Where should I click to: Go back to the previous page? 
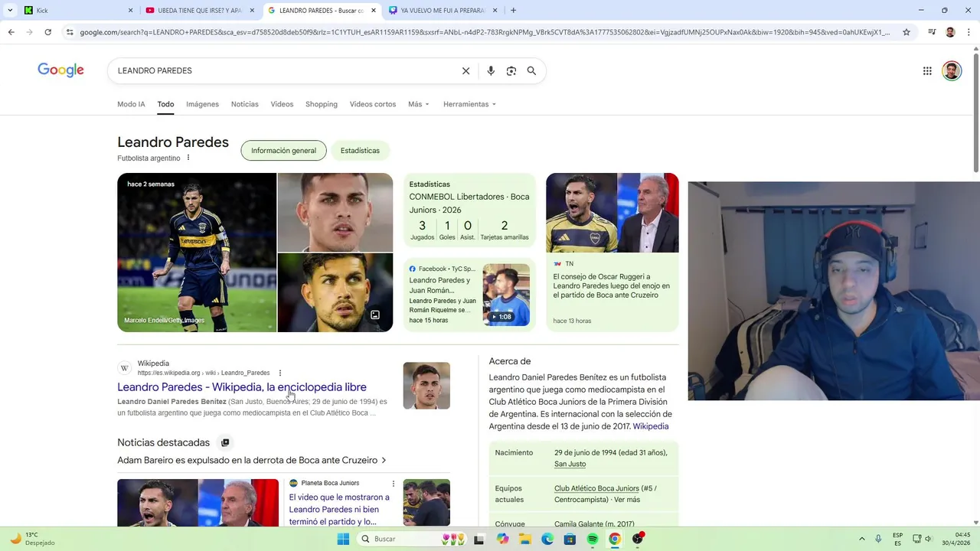(11, 32)
